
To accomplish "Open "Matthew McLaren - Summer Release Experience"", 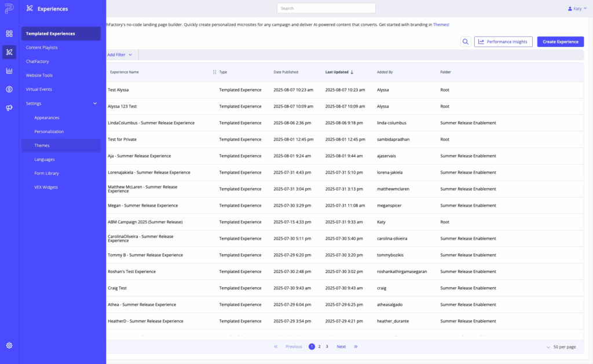I will tap(142, 189).
